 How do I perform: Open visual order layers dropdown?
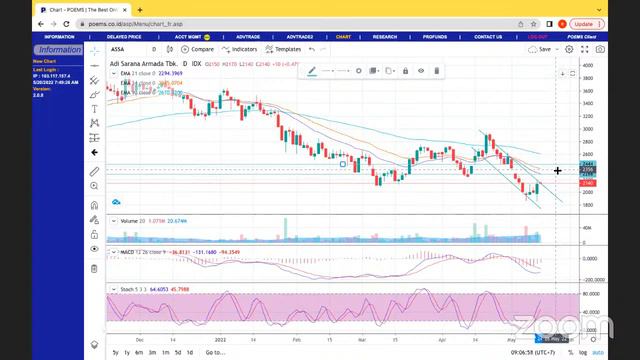[373, 71]
